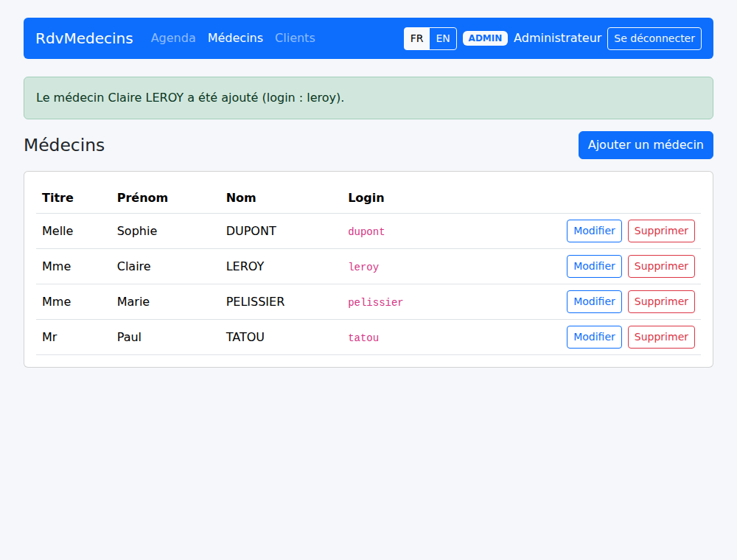Screen dimensions: 737x560
Task: Click the green success alert message
Action: tap(368, 98)
